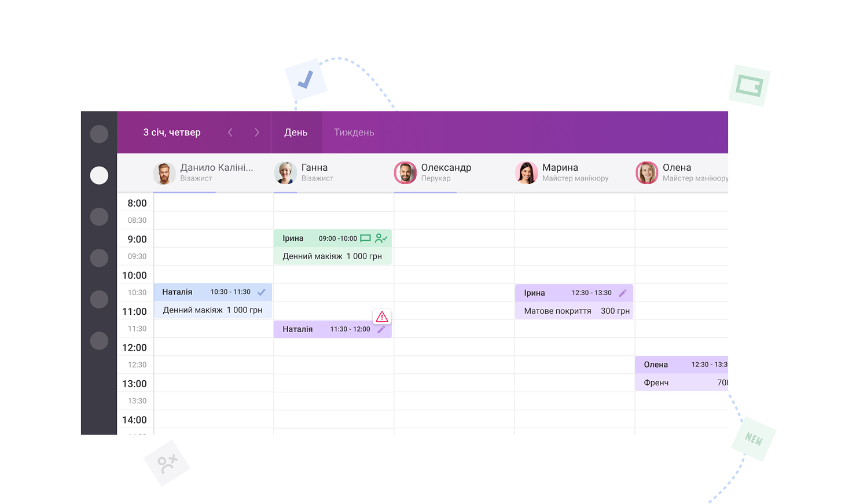Click the bottom icon in the left sidebar
The image size is (845, 504).
[99, 341]
